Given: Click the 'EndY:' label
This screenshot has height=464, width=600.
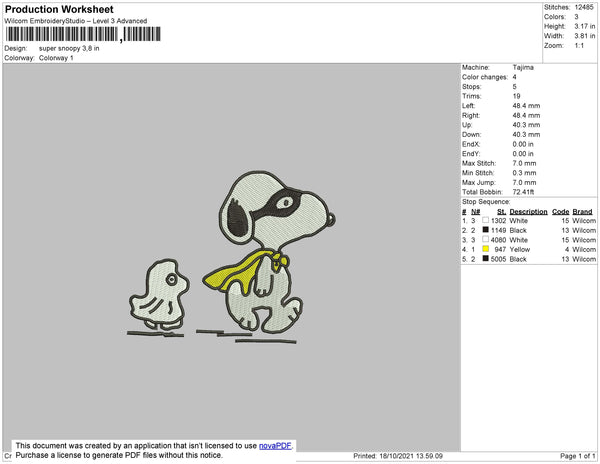Looking at the screenshot, I should (x=471, y=154).
